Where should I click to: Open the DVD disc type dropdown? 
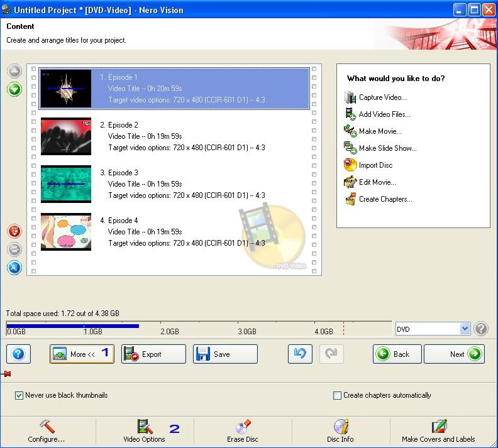465,329
